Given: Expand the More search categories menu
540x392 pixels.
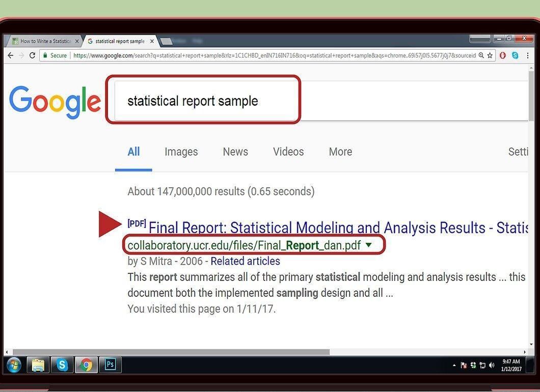Looking at the screenshot, I should pyautogui.click(x=340, y=152).
